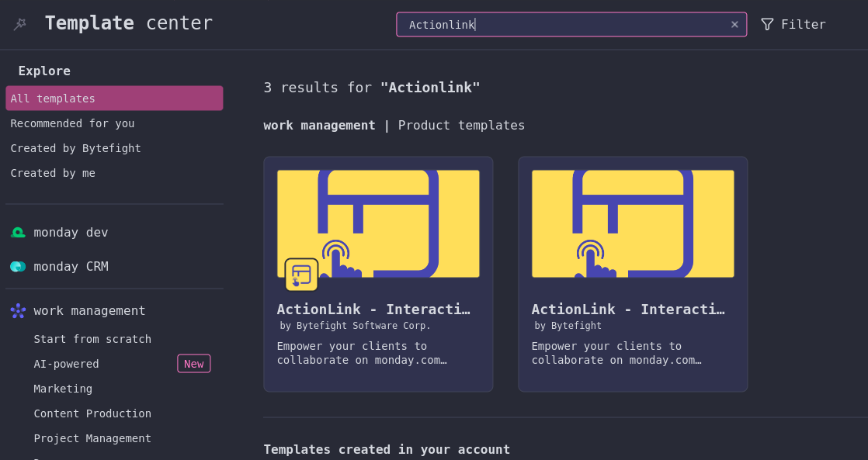Click the 'by Bytefight Software Corp.' author text

tap(356, 326)
